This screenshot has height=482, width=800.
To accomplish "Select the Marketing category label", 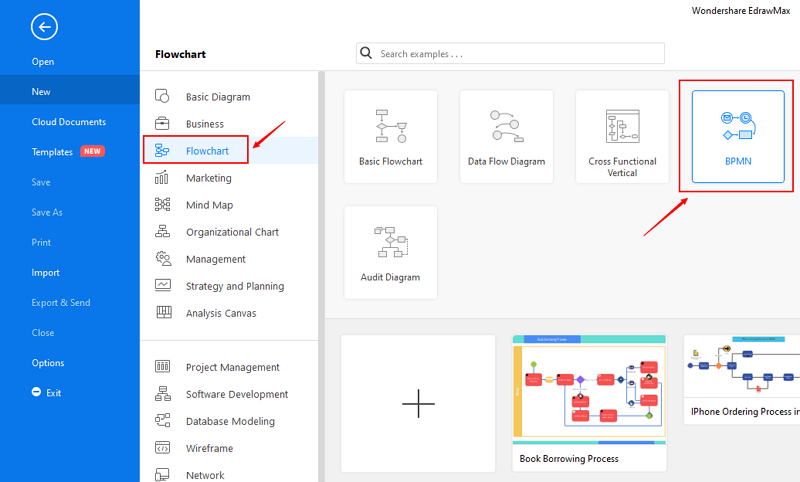I will click(209, 178).
